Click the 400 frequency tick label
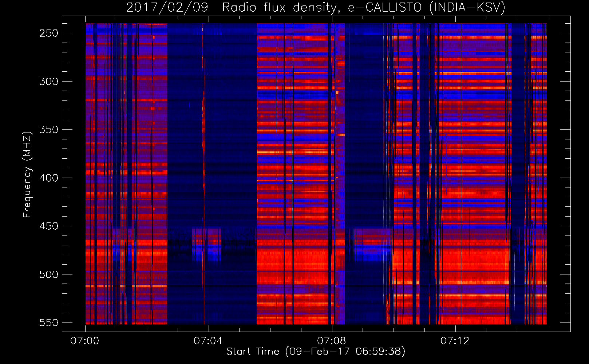Image resolution: width=589 pixels, height=364 pixels. (49, 178)
